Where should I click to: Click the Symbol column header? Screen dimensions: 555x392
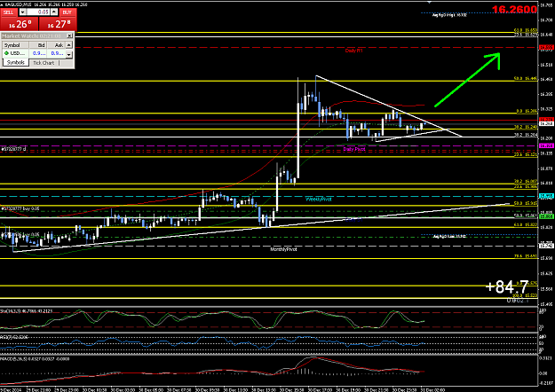[x=15, y=45]
